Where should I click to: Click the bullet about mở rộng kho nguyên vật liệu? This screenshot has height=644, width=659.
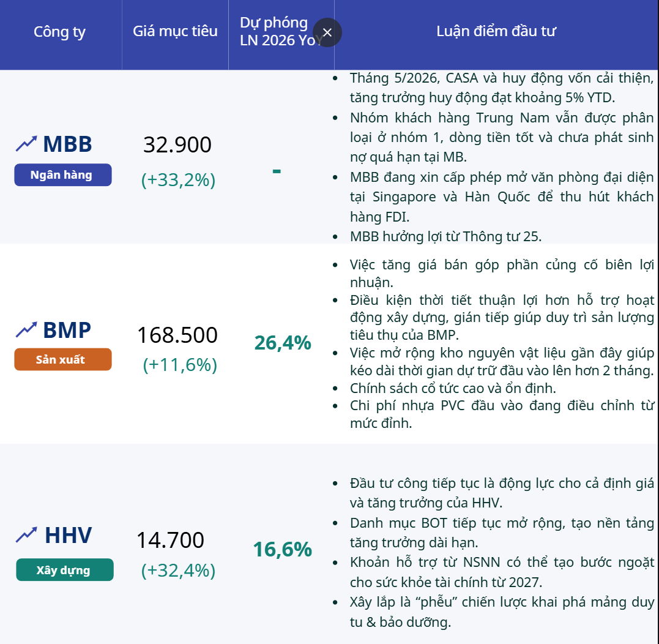coord(501,362)
